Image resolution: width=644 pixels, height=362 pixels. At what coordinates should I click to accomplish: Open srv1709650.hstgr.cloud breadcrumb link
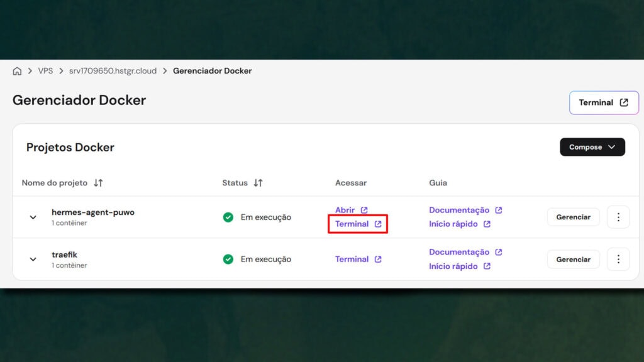pos(113,71)
